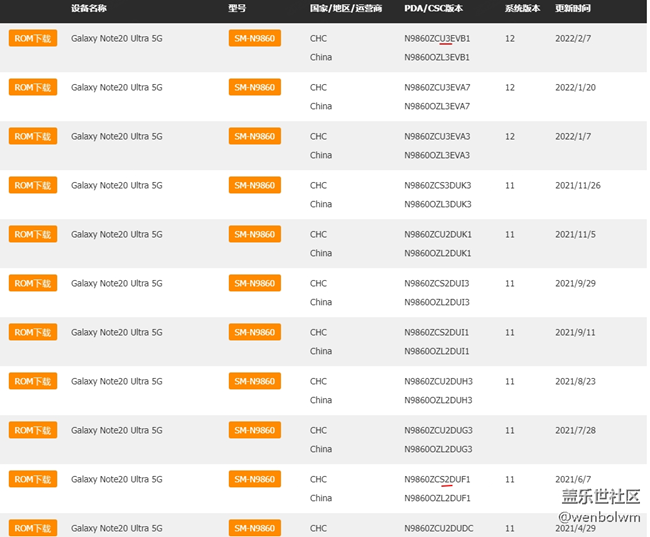Screen dimensions: 650x537
Task: Click ROM下载 for the 2021/9/11 update
Action: click(x=33, y=332)
